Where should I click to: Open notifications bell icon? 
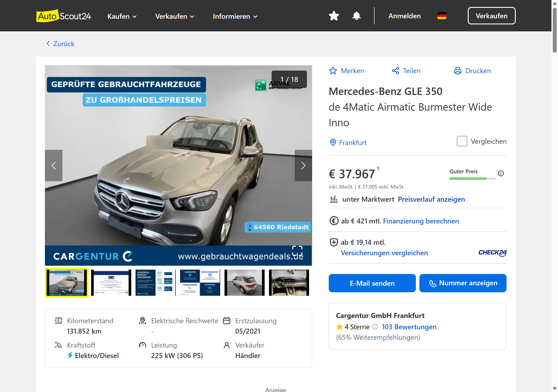tap(356, 16)
